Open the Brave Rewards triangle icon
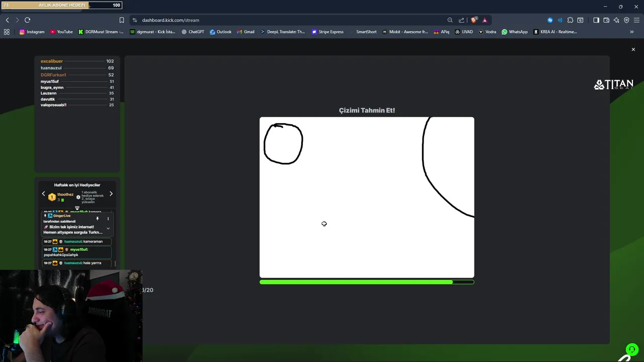Viewport: 644px width, 362px height. click(485, 20)
